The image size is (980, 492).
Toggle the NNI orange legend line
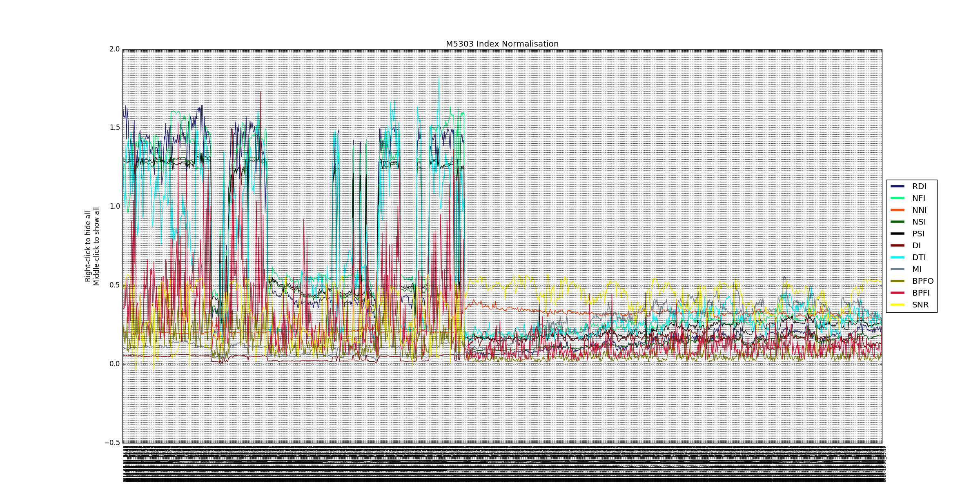coord(898,210)
